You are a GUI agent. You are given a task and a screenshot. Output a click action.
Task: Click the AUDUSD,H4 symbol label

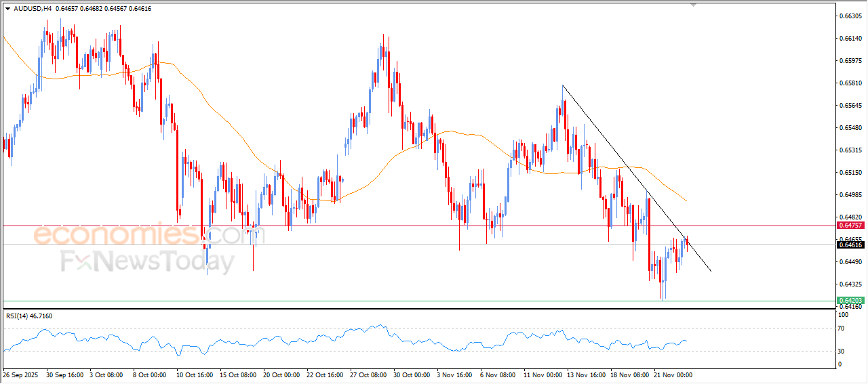tap(33, 9)
